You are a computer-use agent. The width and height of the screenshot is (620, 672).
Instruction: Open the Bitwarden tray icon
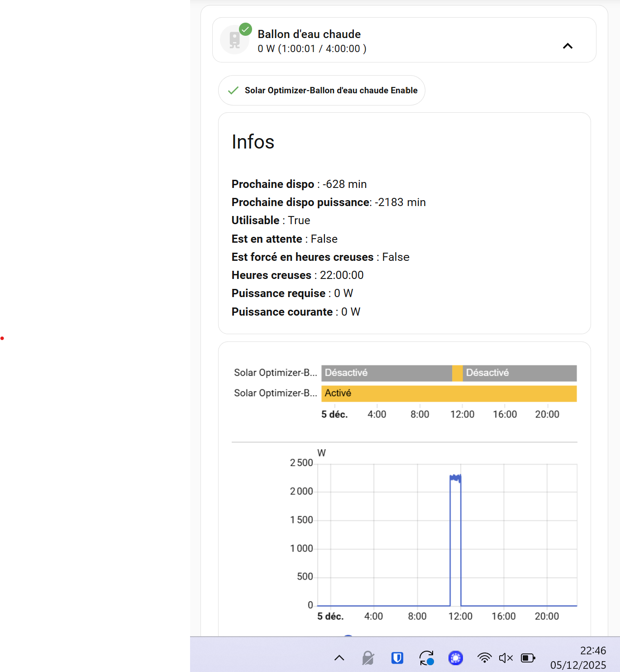[x=397, y=658]
